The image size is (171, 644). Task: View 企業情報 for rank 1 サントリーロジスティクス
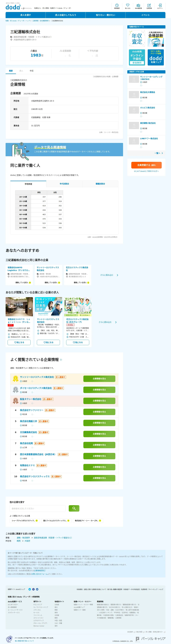coord(99,379)
